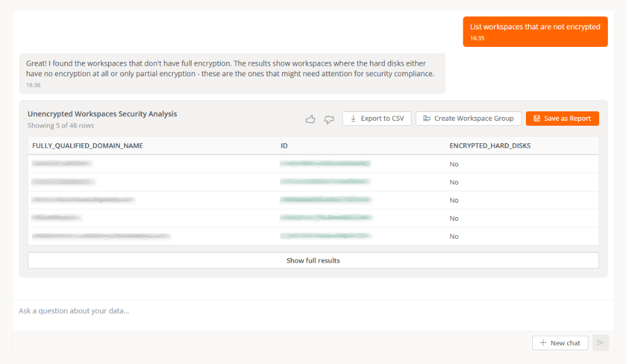Click the 'Unencrypted Workspaces Security Analysis' title
The width and height of the screenshot is (626, 364).
(x=102, y=114)
